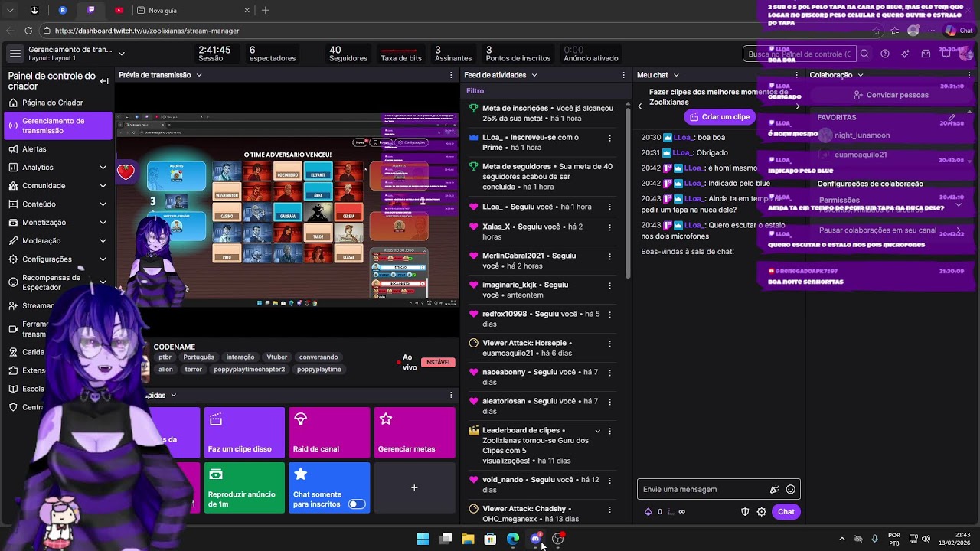This screenshot has width=980, height=551.
Task: Collapse the creator dashboard sidebar
Action: point(104,81)
